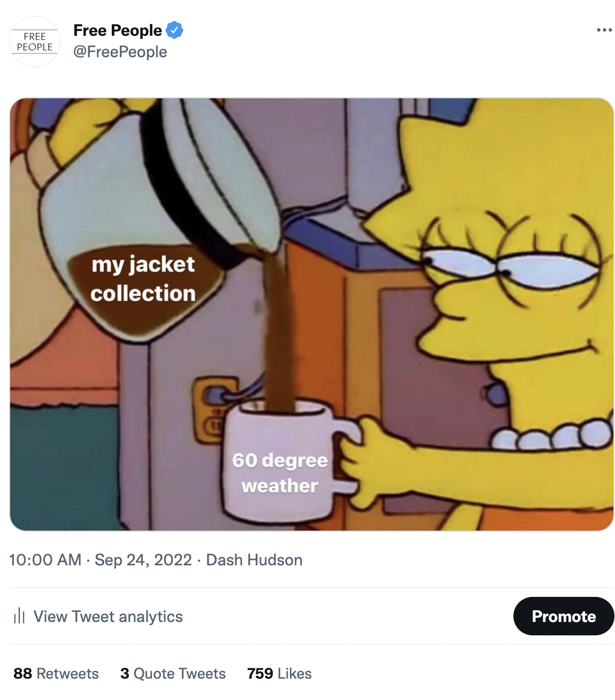Click the wall outlet in the meme
Image resolution: width=615 pixels, height=700 pixels.
click(x=214, y=409)
